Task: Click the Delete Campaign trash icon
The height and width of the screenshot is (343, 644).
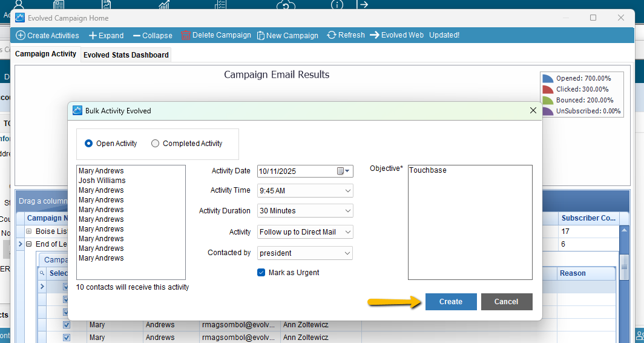Action: tap(186, 35)
